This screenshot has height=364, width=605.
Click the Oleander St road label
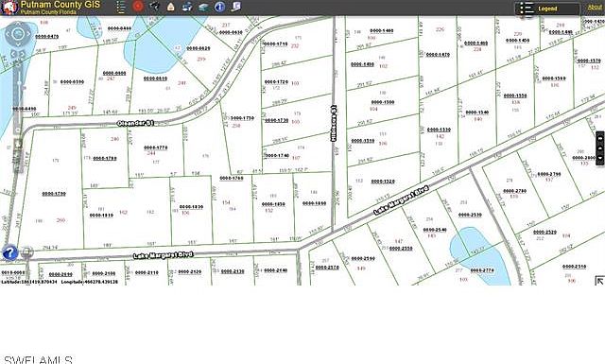[135, 123]
